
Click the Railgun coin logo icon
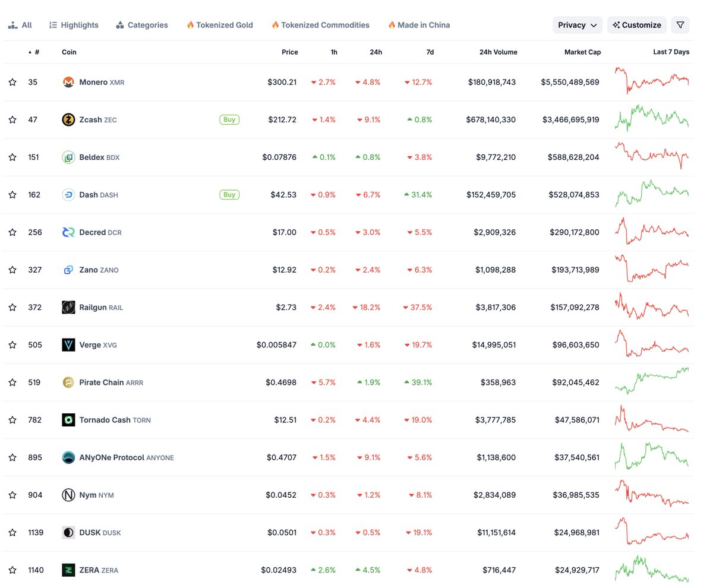tap(68, 307)
